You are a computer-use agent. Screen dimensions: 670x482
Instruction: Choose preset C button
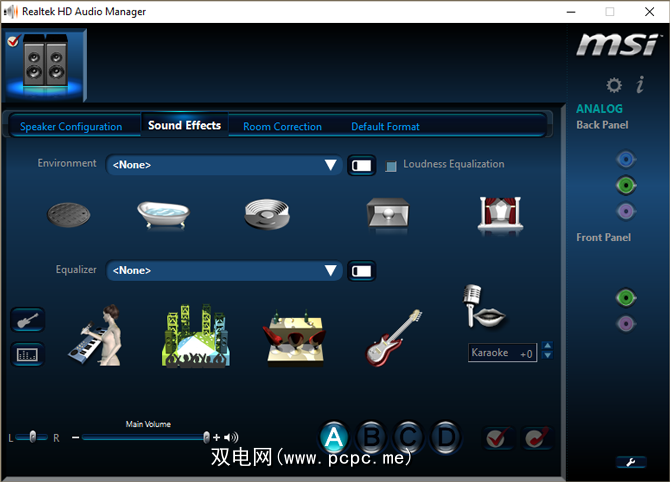[x=408, y=438]
